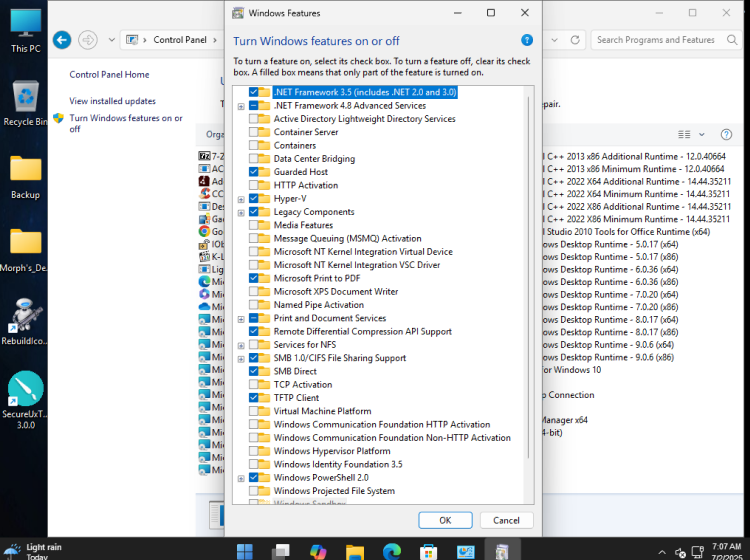Viewport: 750px width, 560px height.
Task: Expand Windows PowerShell 2.0 node
Action: 241,478
